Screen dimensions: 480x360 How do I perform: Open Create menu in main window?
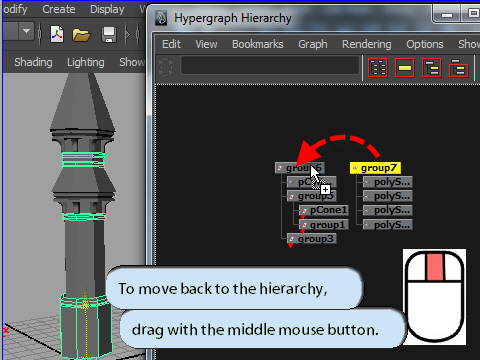click(x=59, y=9)
